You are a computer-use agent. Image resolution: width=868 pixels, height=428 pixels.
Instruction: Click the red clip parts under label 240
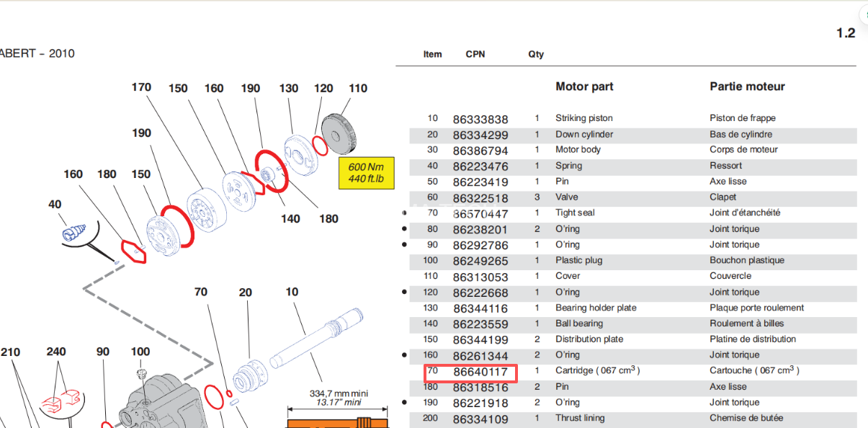60,398
